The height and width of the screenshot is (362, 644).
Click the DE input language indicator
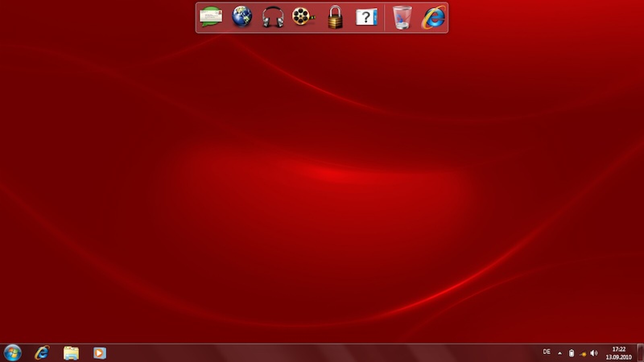(x=546, y=352)
